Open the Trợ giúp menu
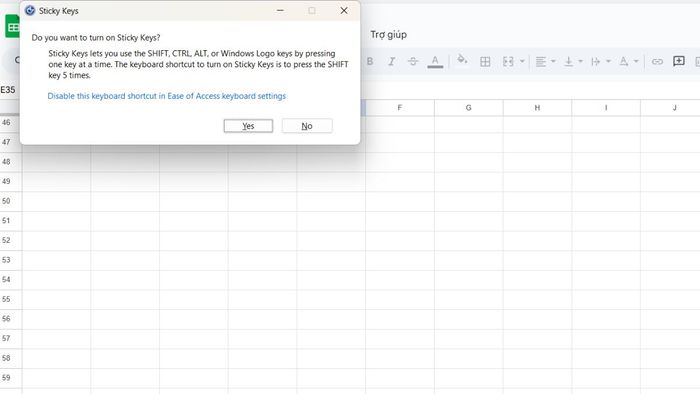The image size is (700, 394). (x=388, y=35)
